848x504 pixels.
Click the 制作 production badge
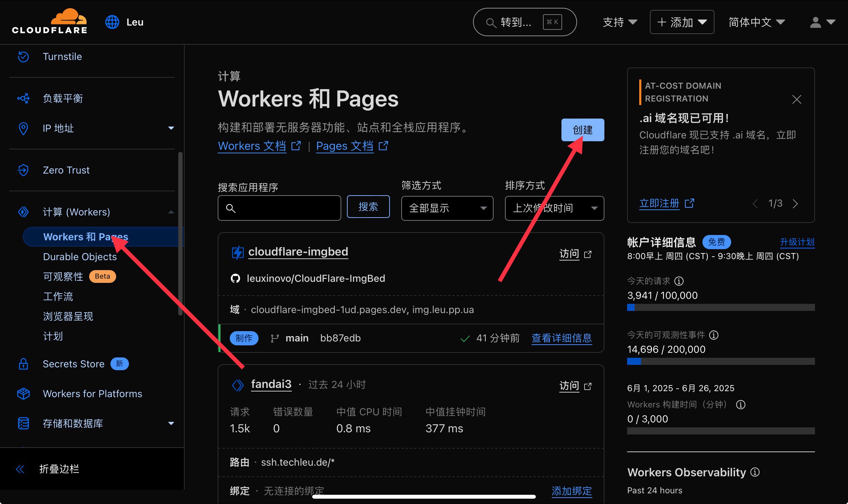pyautogui.click(x=244, y=338)
